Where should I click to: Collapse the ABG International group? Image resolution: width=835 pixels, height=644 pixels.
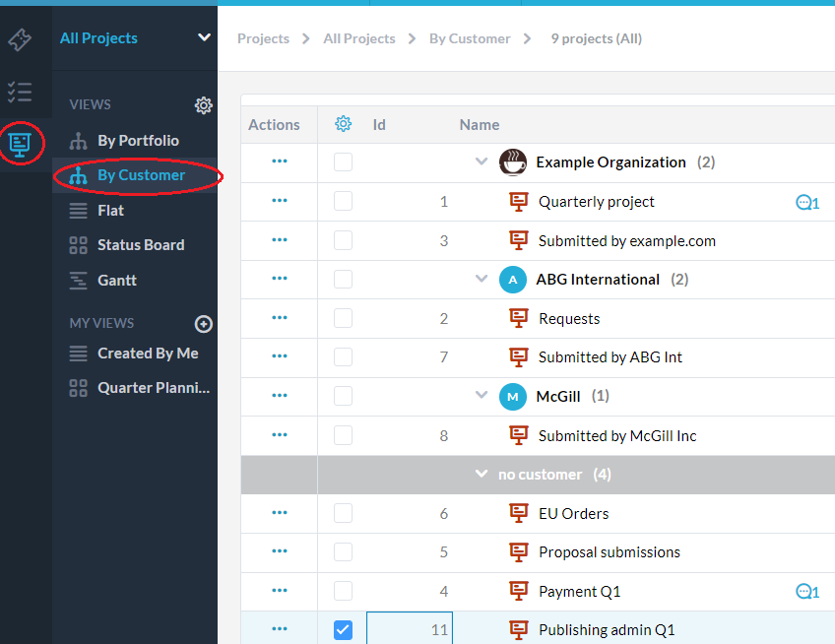(x=482, y=280)
